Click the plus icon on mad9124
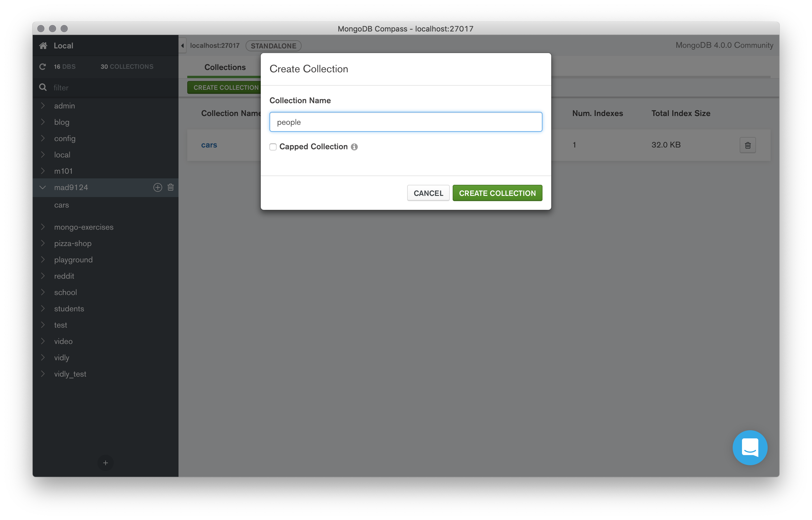This screenshot has width=812, height=520. [x=158, y=187]
